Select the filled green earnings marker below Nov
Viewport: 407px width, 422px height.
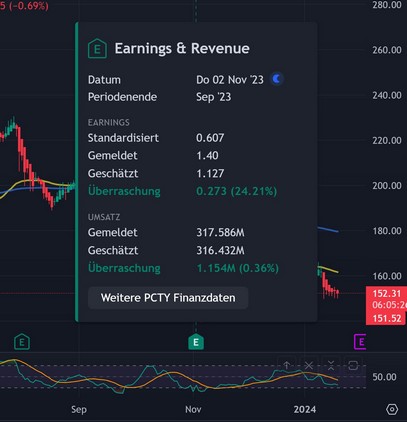196,342
